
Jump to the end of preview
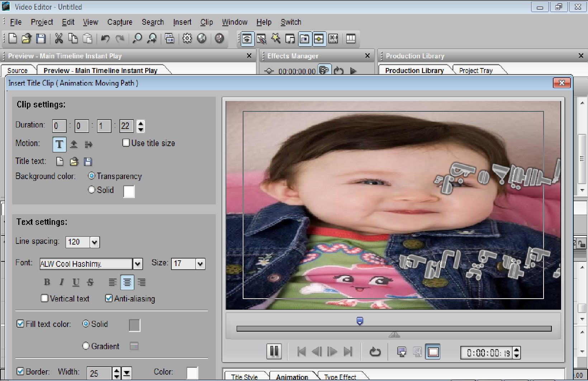click(x=348, y=352)
